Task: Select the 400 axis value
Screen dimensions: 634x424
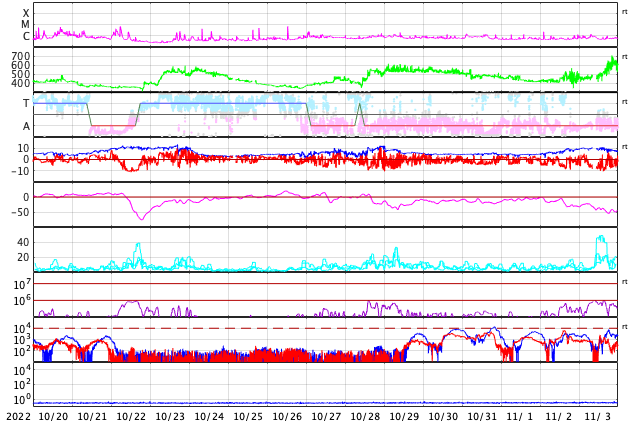Action: pos(21,83)
